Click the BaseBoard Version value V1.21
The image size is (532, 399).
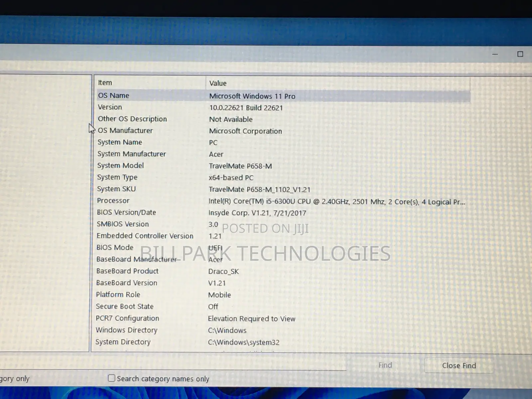point(217,283)
